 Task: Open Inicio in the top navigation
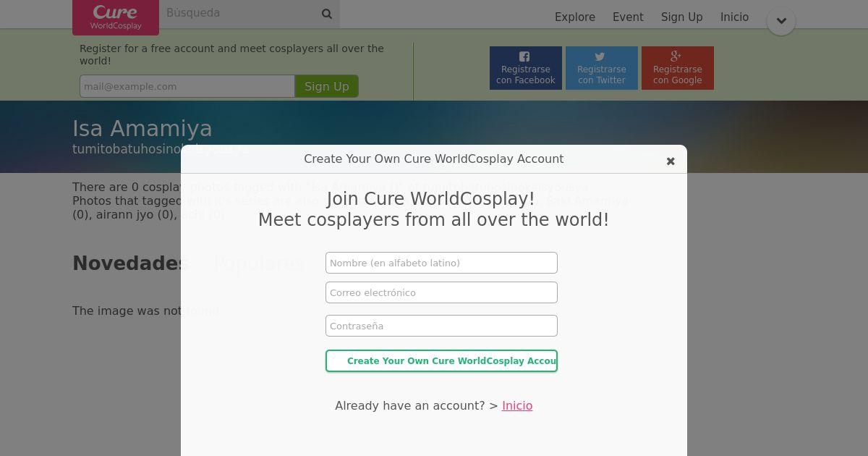point(734,17)
